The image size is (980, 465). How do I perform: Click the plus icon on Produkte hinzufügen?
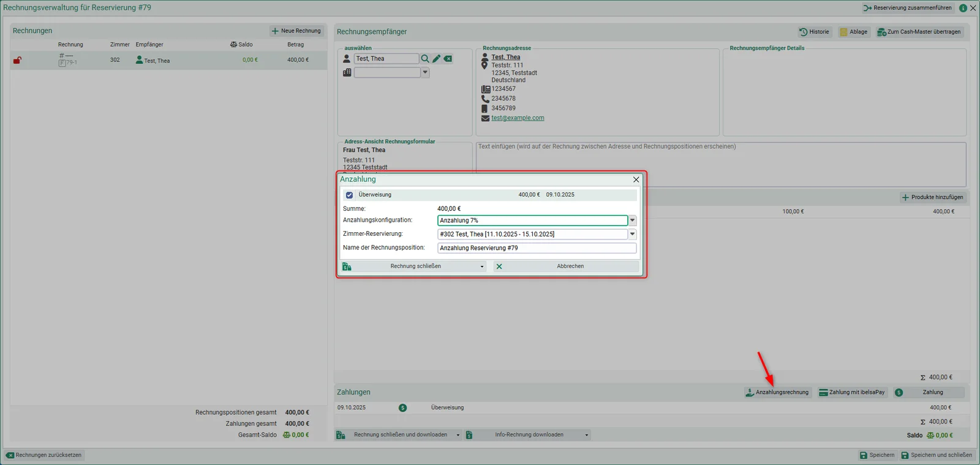pos(905,197)
